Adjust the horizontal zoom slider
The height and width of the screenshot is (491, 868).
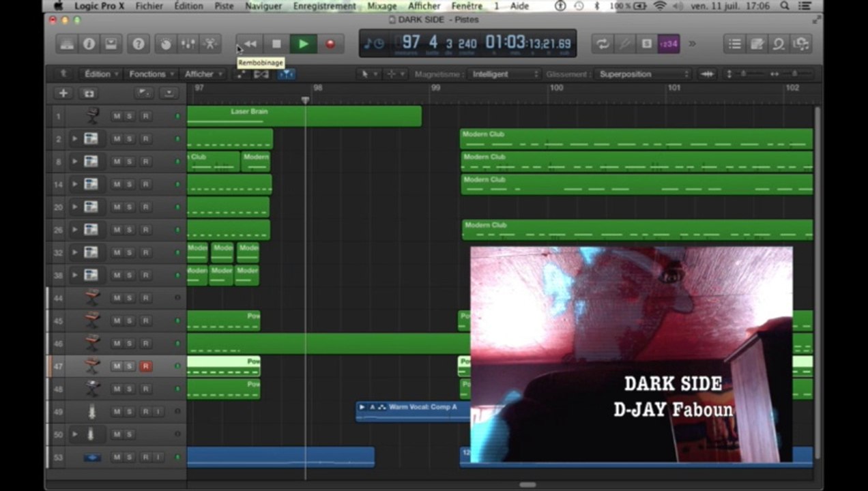pos(796,74)
